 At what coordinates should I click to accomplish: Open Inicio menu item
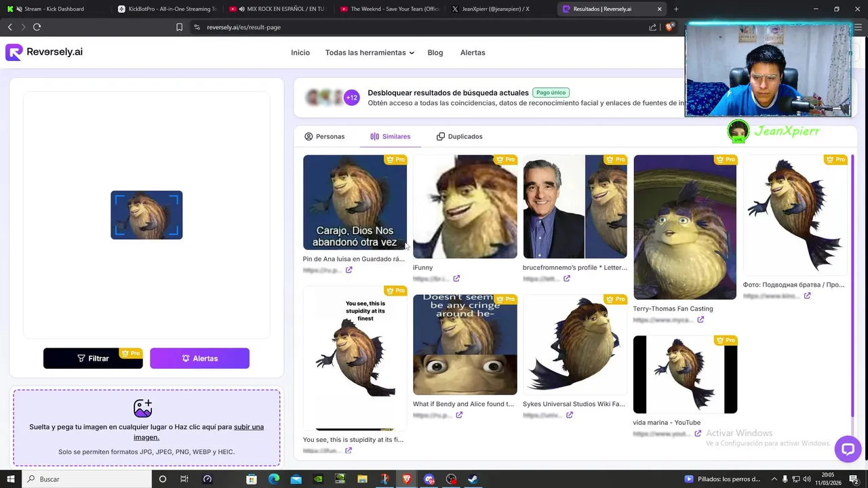(x=300, y=52)
